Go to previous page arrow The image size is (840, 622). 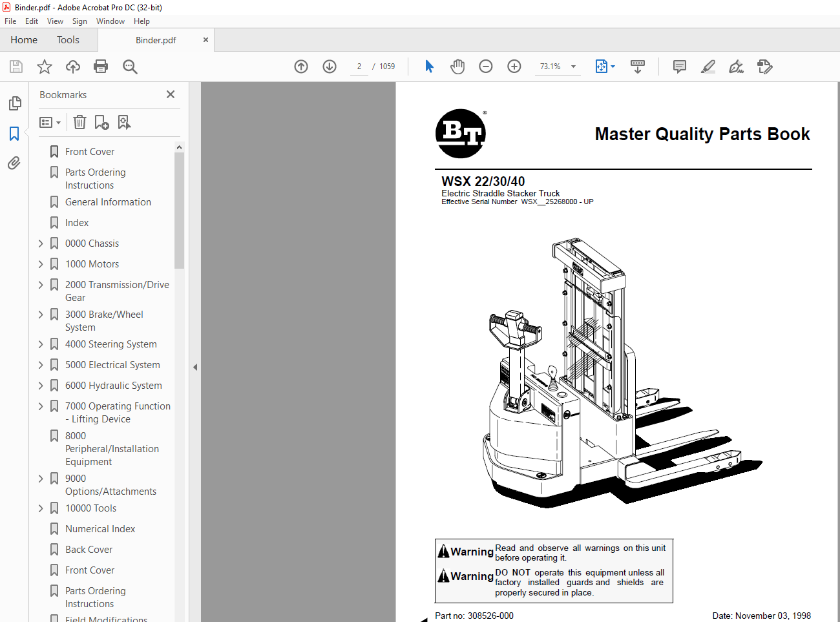301,67
